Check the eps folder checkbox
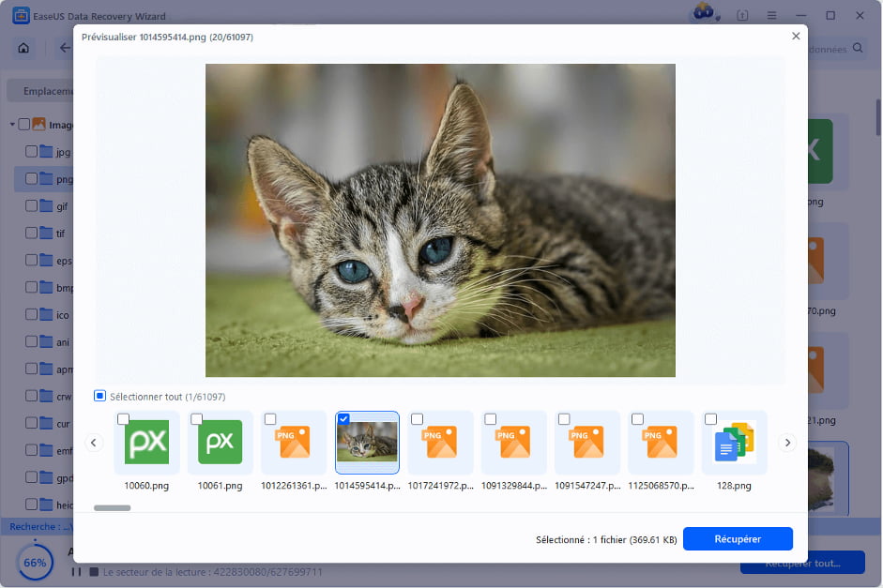The height and width of the screenshot is (588, 883). 32,260
